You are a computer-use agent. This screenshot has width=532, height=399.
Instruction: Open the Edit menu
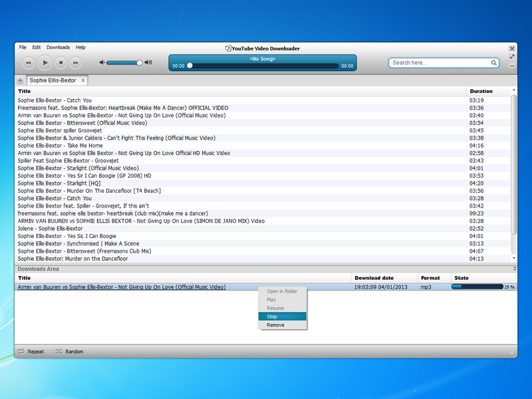[37, 47]
